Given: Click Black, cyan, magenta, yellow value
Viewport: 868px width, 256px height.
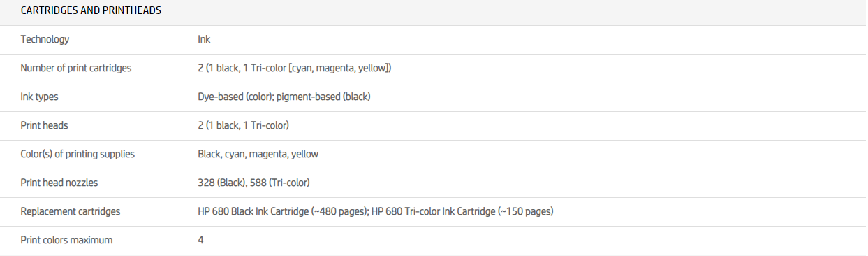Looking at the screenshot, I should pos(258,154).
